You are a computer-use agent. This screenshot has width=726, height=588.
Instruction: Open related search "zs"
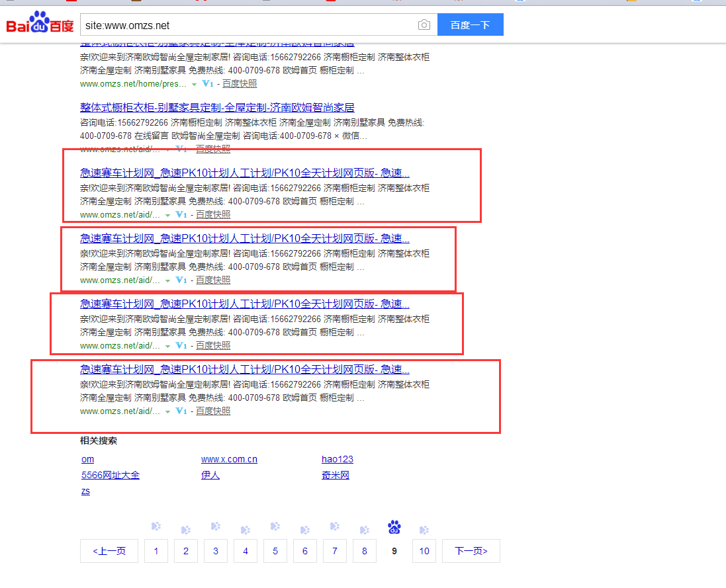pyautogui.click(x=85, y=491)
